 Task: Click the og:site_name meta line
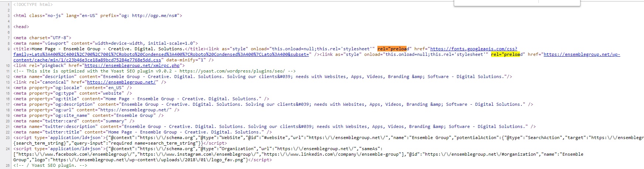(88, 115)
